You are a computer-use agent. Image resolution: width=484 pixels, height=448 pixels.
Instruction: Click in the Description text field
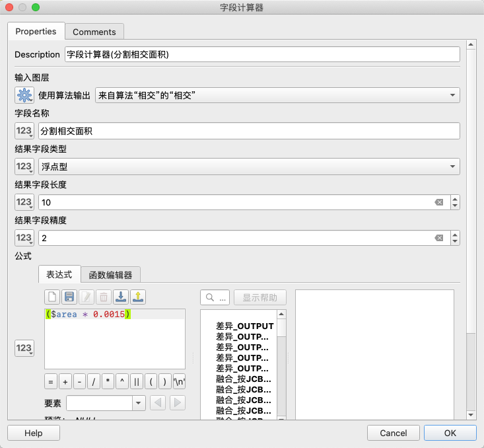click(261, 55)
